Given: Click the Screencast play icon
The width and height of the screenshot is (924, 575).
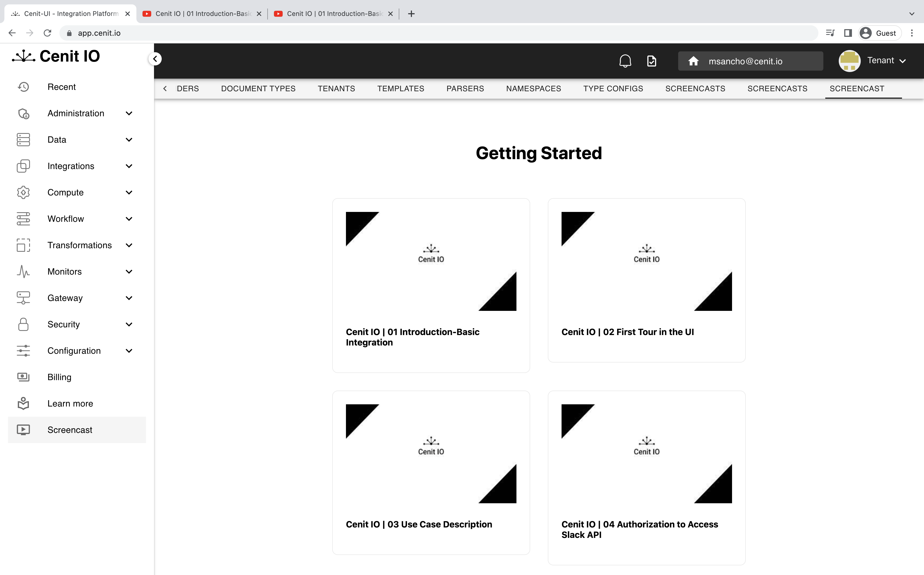Looking at the screenshot, I should click(x=23, y=430).
